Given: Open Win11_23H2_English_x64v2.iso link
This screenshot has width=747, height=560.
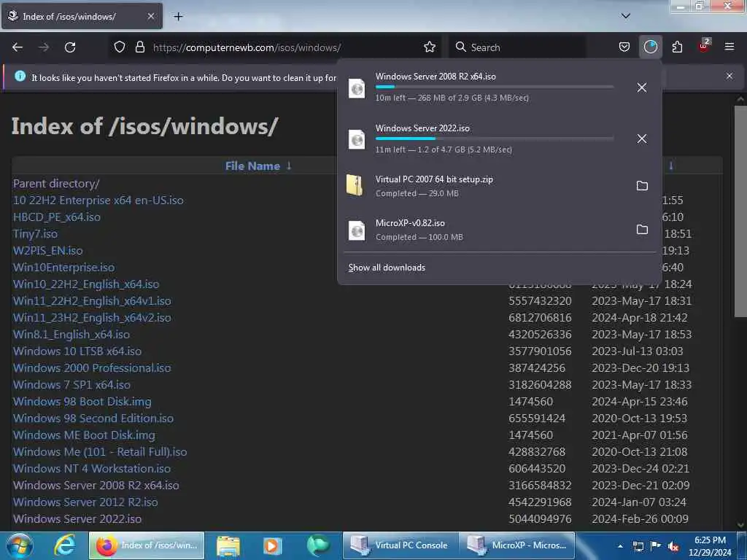Looking at the screenshot, I should click(x=92, y=318).
